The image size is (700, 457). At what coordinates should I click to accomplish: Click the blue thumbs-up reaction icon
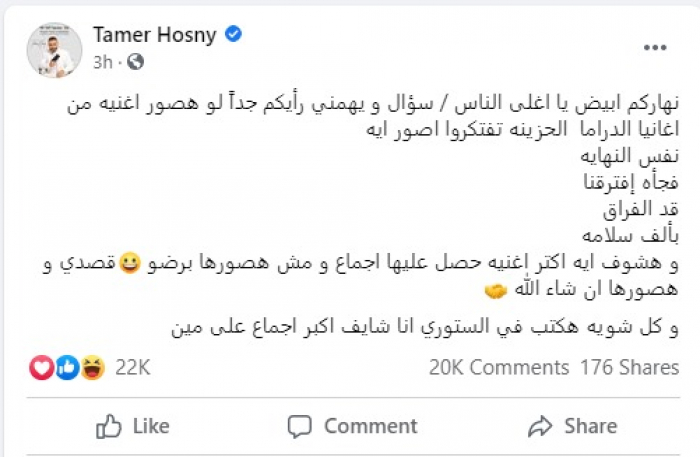(67, 368)
